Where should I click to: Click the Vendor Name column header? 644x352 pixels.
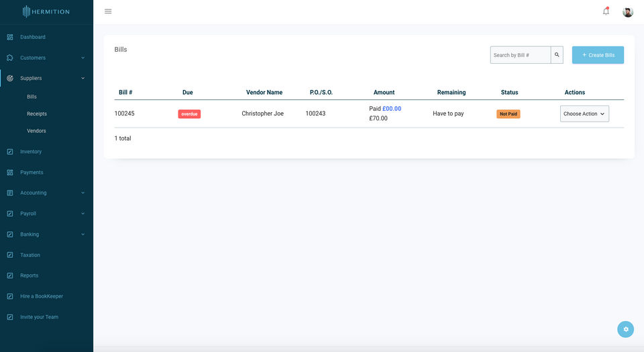(x=264, y=93)
